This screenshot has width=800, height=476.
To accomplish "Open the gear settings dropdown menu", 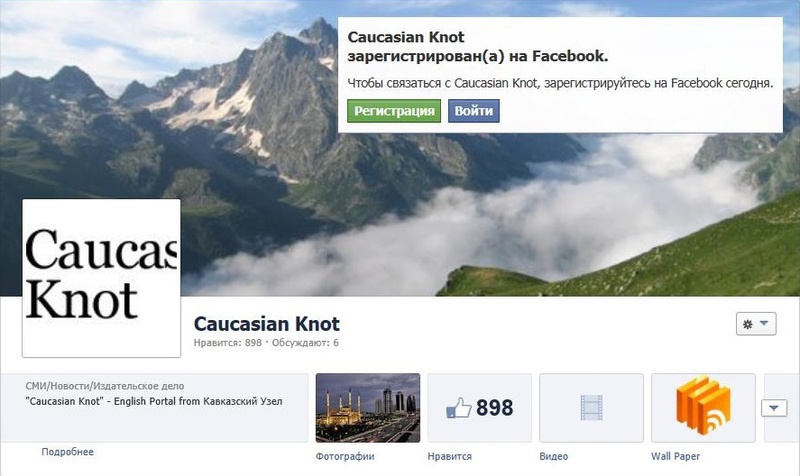I will (x=756, y=323).
